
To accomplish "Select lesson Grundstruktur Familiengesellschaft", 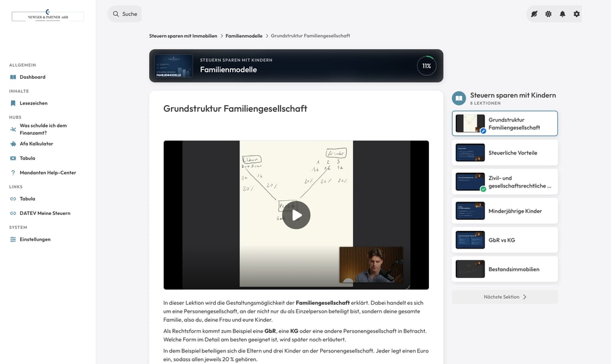I will point(505,123).
